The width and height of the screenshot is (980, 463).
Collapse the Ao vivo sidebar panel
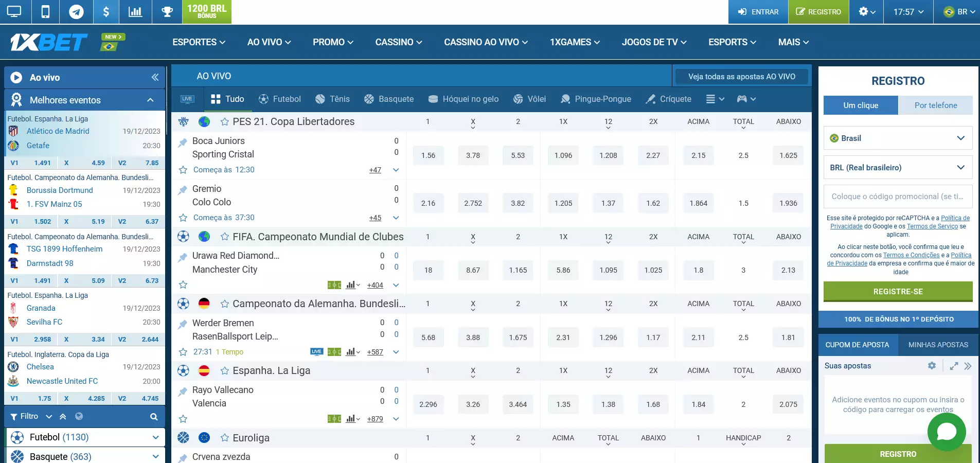(x=155, y=77)
